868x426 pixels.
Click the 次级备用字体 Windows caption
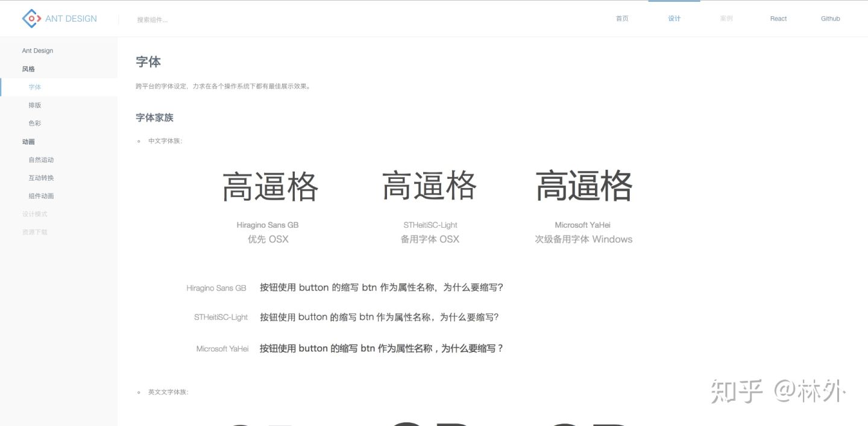(583, 239)
